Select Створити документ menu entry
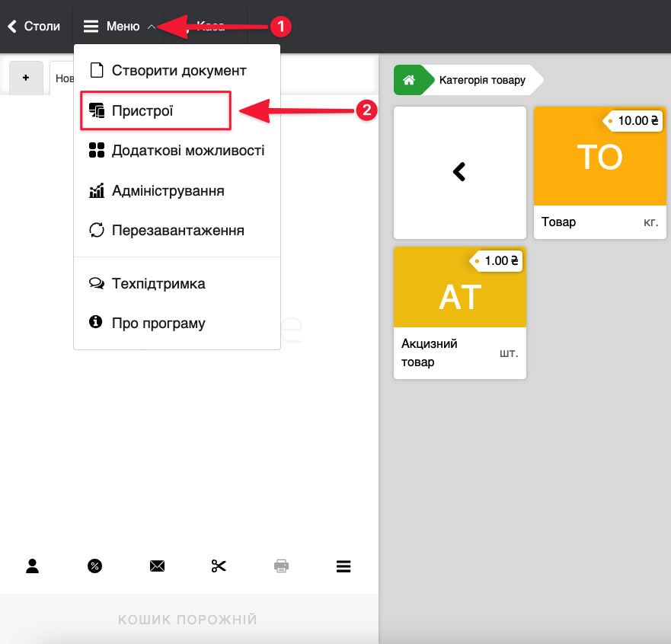671x644 pixels. pos(178,71)
